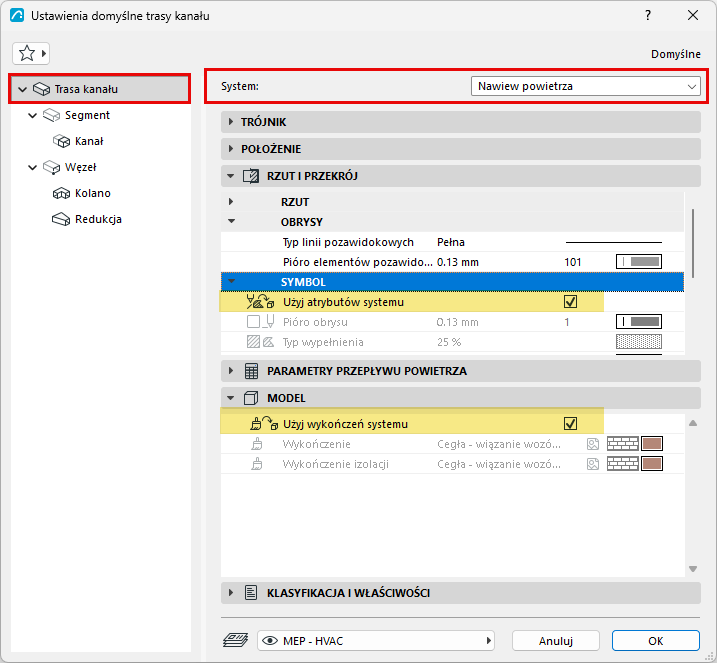Click pen swatch for Pióro obrysu
This screenshot has width=717, height=663.
[639, 322]
